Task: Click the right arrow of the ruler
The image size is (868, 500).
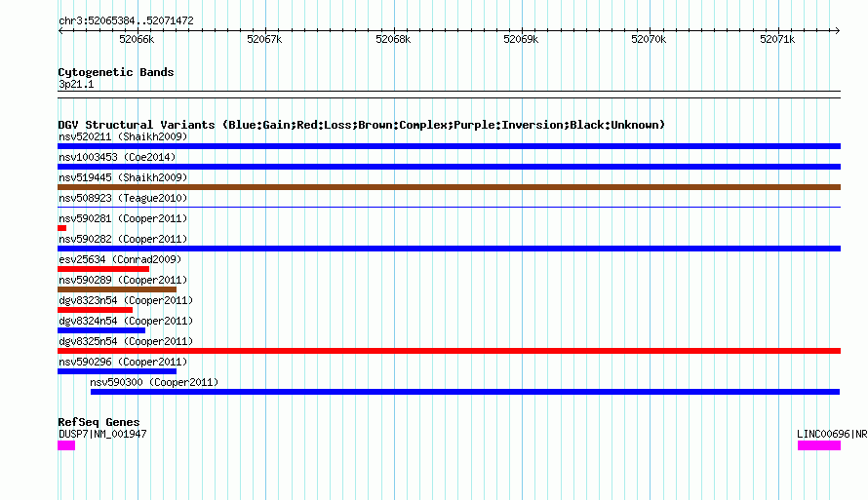Action: [837, 30]
